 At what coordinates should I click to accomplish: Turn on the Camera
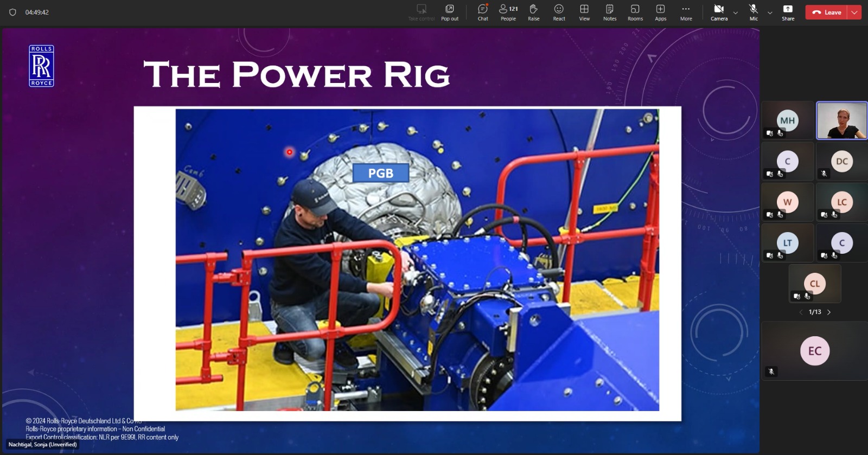coord(719,12)
